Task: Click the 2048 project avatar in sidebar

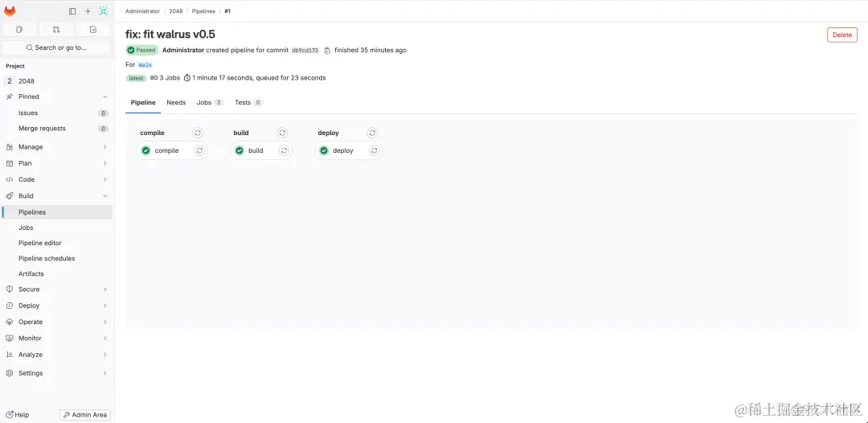Action: click(x=10, y=81)
